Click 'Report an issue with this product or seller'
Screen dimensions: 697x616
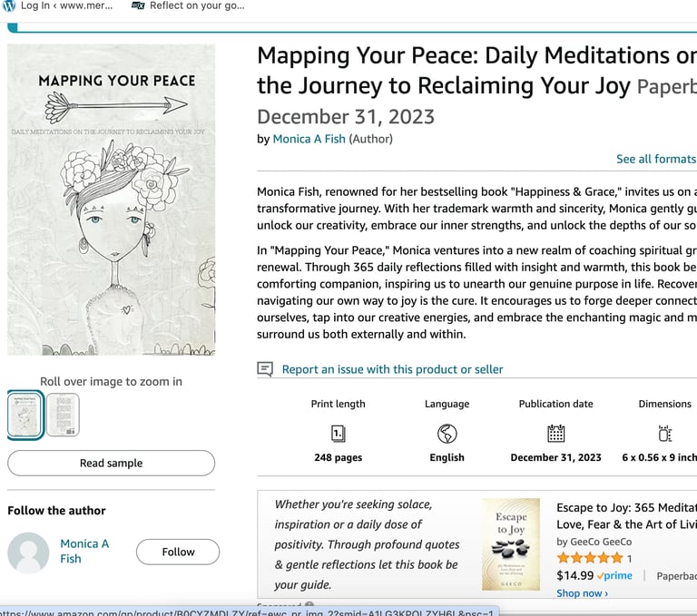pyautogui.click(x=392, y=369)
